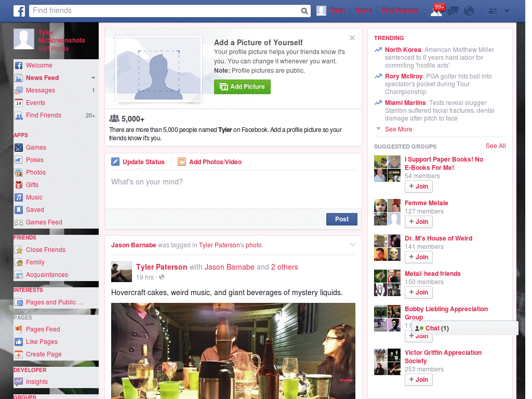Viewport: 532px width, 399px height.
Task: Select the Add Photos/Video tab
Action: 210,162
